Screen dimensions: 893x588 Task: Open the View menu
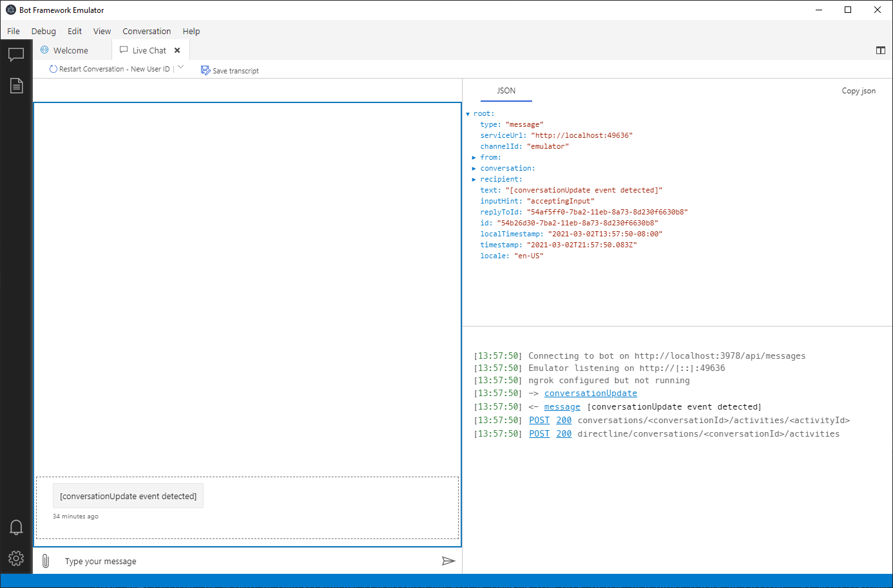click(102, 31)
